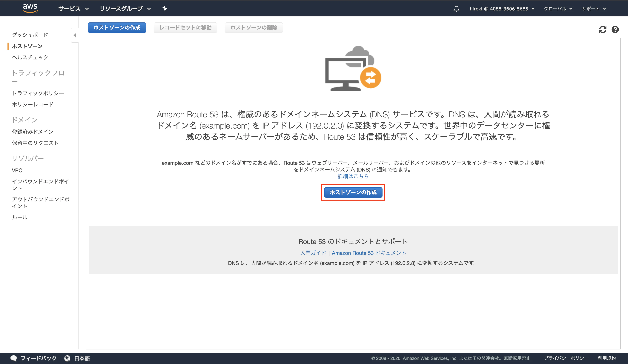Click the pin shortcut icon in the navbar
This screenshot has height=364, width=628.
[165, 9]
